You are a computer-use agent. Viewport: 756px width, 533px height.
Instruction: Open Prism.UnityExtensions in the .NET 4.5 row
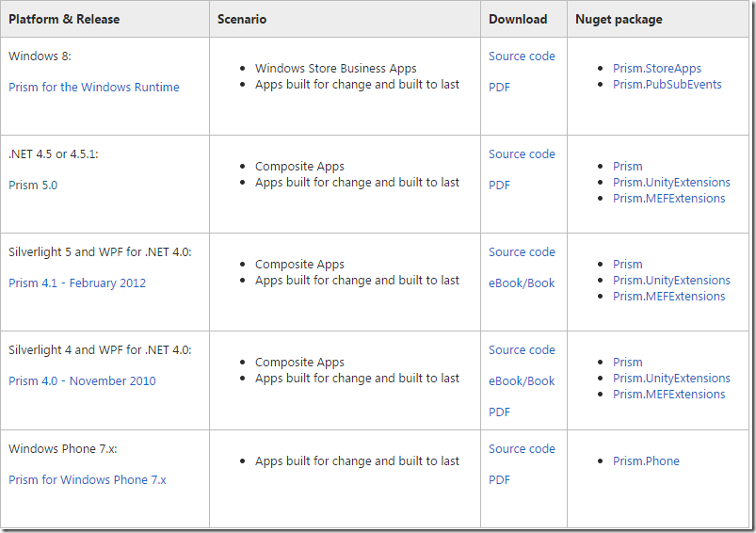671,183
